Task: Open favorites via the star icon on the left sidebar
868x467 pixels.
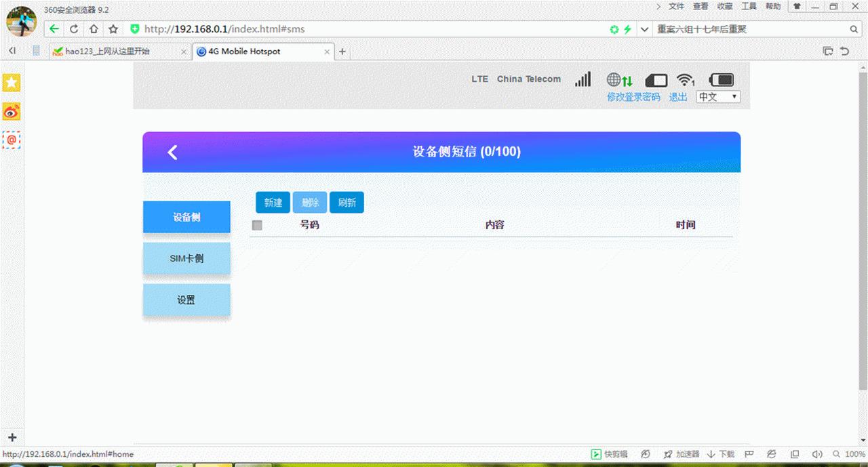Action: [11, 82]
